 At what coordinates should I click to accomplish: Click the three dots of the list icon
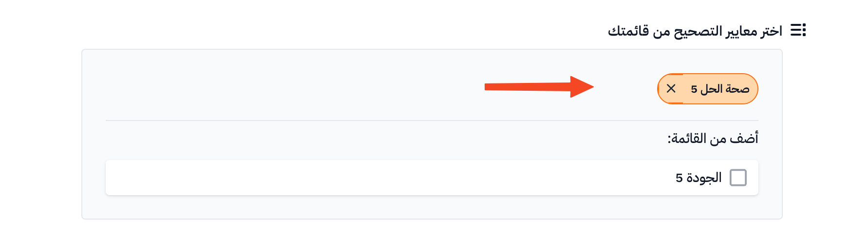(804, 30)
